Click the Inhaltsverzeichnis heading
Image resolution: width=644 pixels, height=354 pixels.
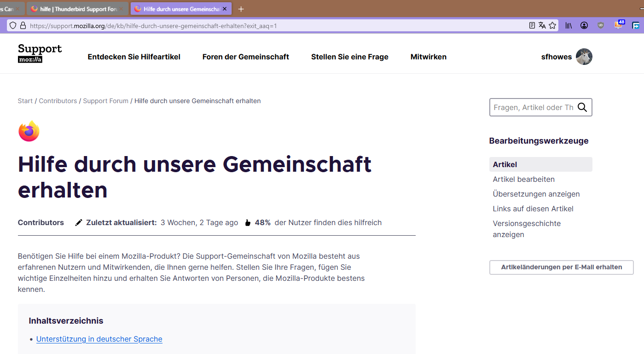(x=66, y=321)
